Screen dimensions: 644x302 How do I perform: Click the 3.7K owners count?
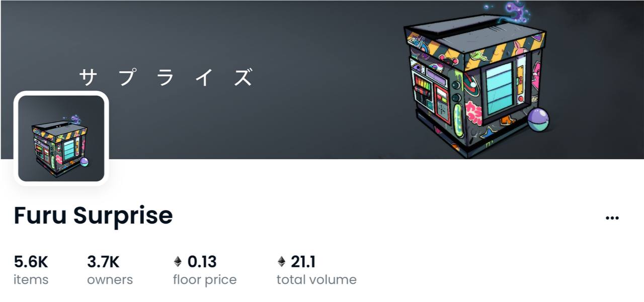point(103,262)
